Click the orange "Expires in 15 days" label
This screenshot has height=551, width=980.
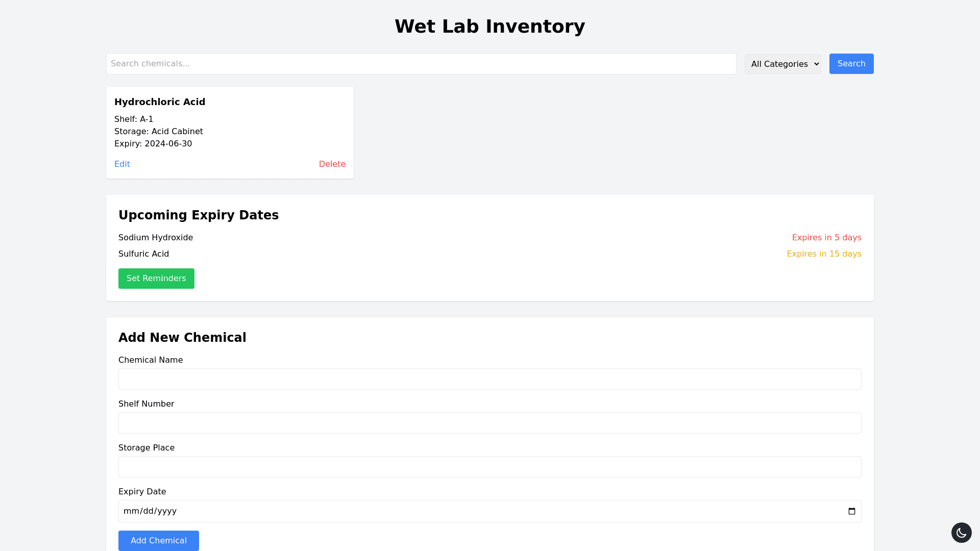(824, 254)
